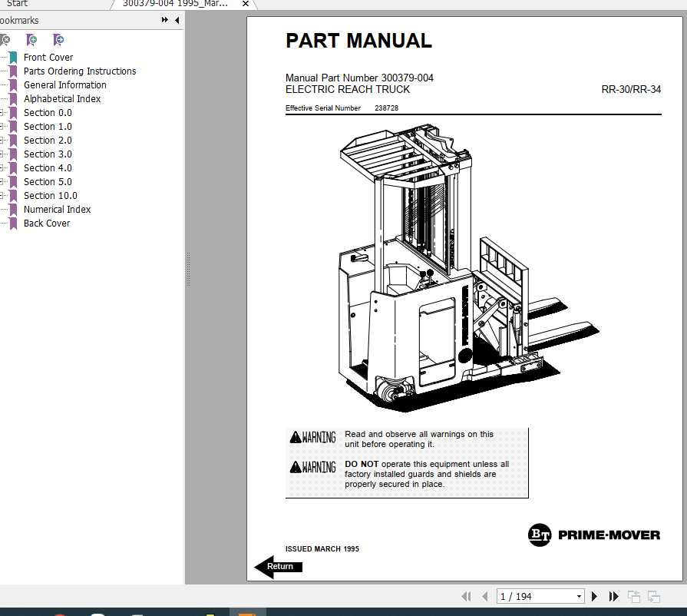Collapse the Bookmarks panel with the left arrow
The height and width of the screenshot is (616, 687).
point(177,20)
